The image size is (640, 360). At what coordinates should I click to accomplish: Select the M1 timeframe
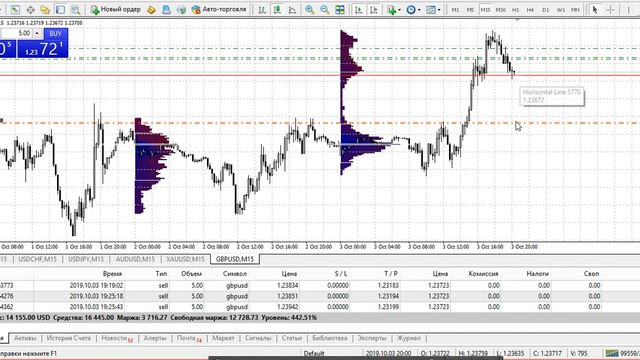click(455, 9)
